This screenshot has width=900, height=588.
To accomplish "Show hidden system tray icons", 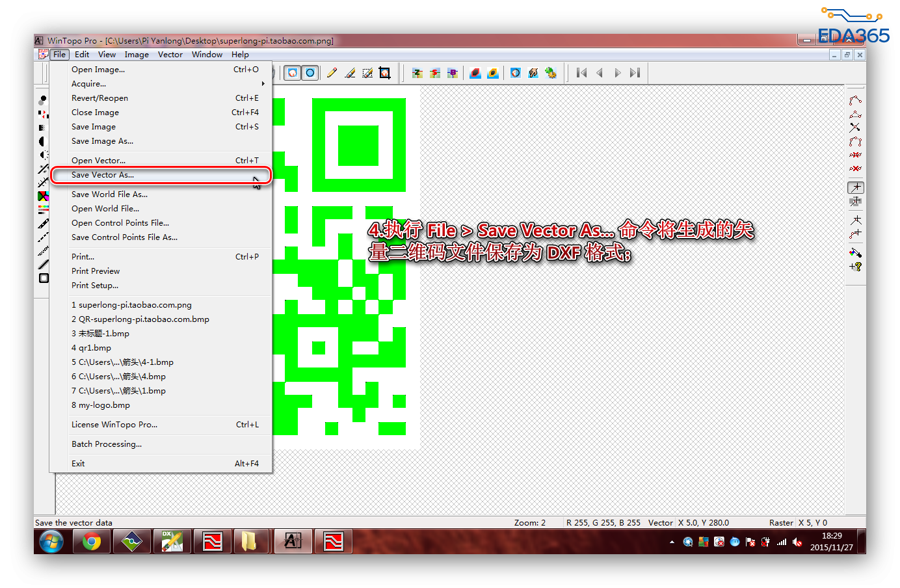I will tap(672, 542).
